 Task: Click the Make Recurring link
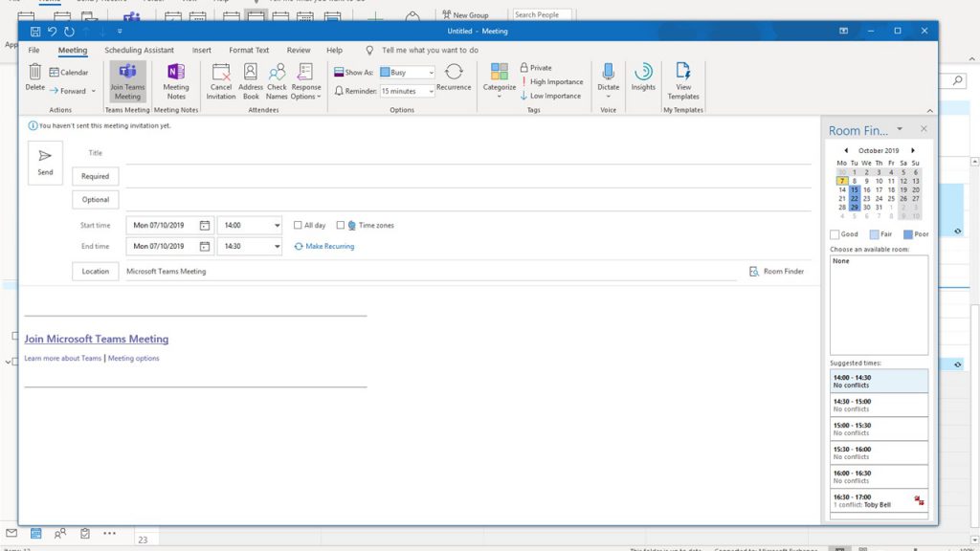[x=323, y=247]
